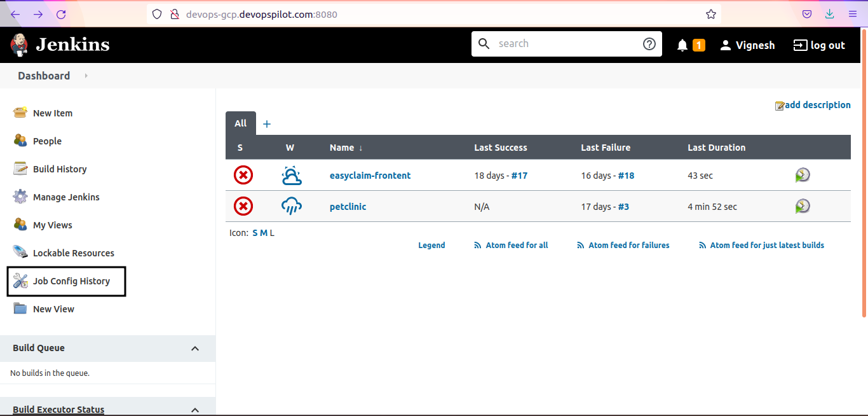Select the All view tab
Viewport: 868px width, 416px height.
241,123
